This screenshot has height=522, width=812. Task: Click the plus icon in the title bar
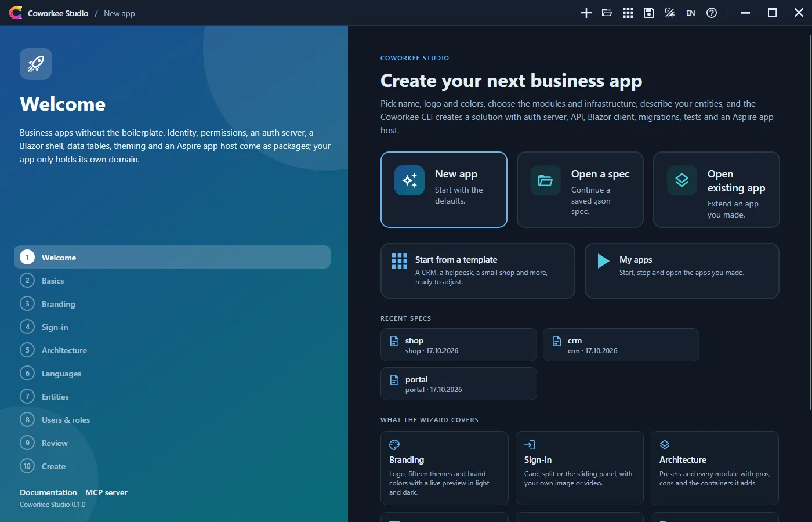pyautogui.click(x=586, y=13)
